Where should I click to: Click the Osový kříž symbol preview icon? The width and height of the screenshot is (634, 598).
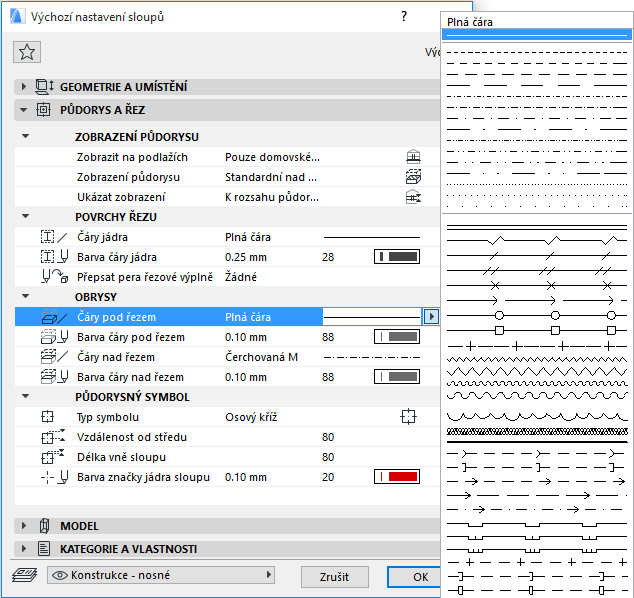click(408, 417)
